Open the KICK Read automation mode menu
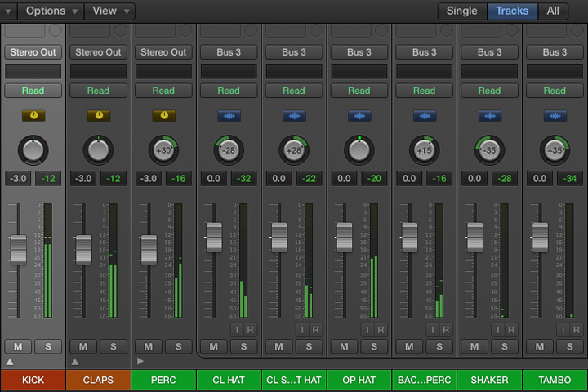This screenshot has height=392, width=588. coord(33,91)
